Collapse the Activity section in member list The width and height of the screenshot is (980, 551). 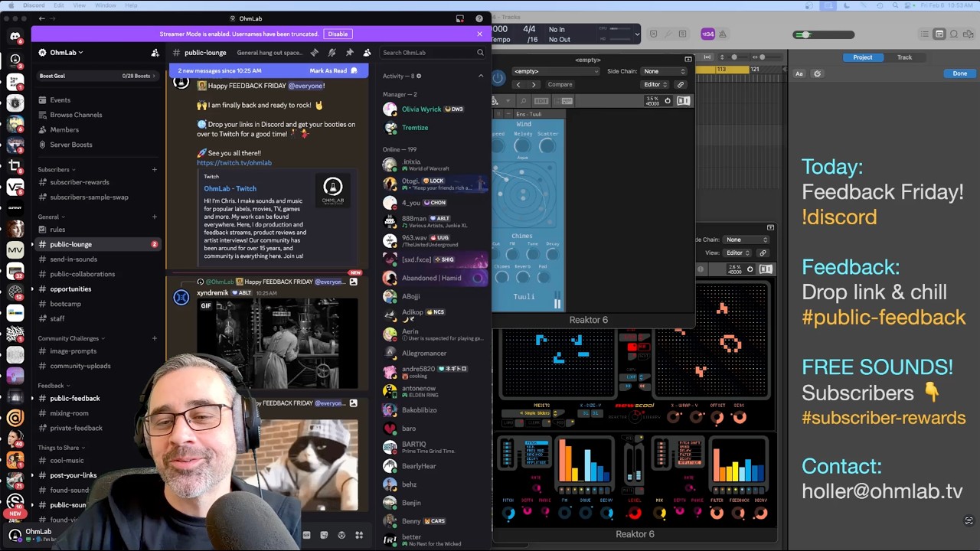coord(481,76)
